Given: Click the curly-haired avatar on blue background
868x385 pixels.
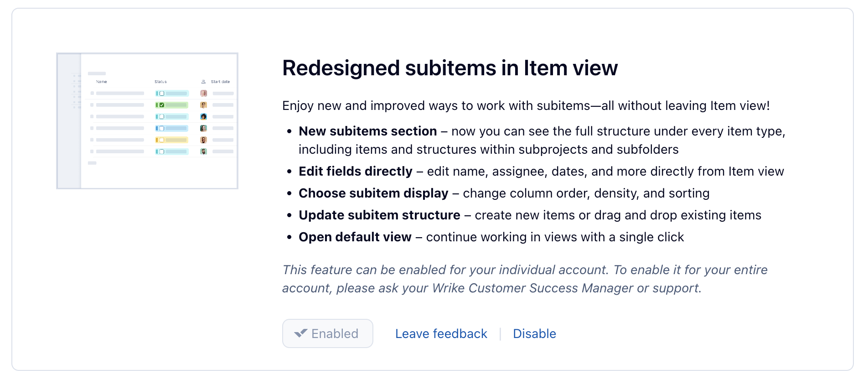Looking at the screenshot, I should pyautogui.click(x=203, y=117).
